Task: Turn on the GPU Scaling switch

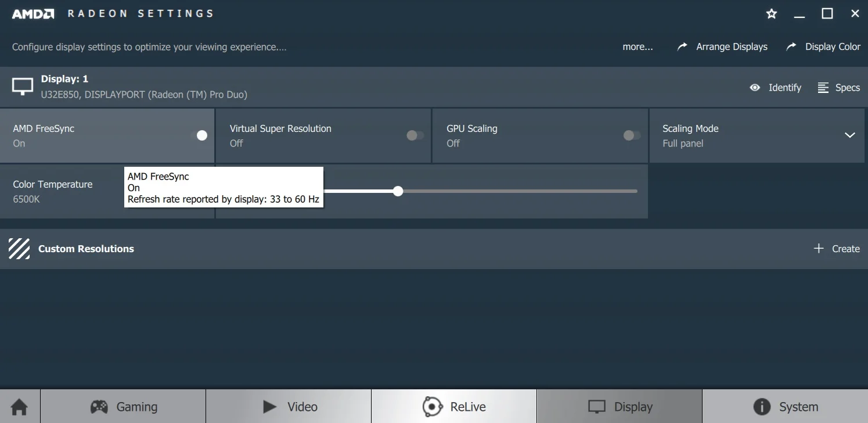Action: [632, 135]
